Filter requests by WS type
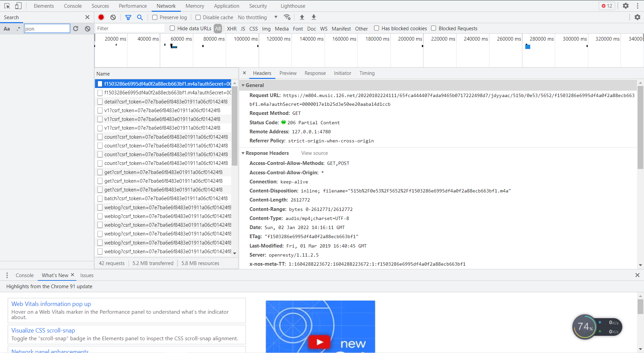Image resolution: width=644 pixels, height=353 pixels. click(324, 29)
